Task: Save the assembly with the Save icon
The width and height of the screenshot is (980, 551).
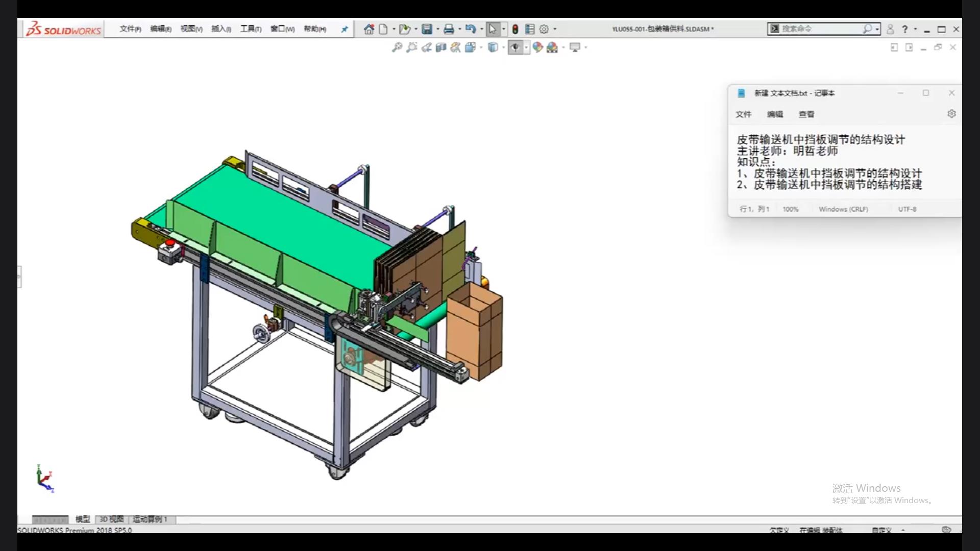Action: [427, 29]
